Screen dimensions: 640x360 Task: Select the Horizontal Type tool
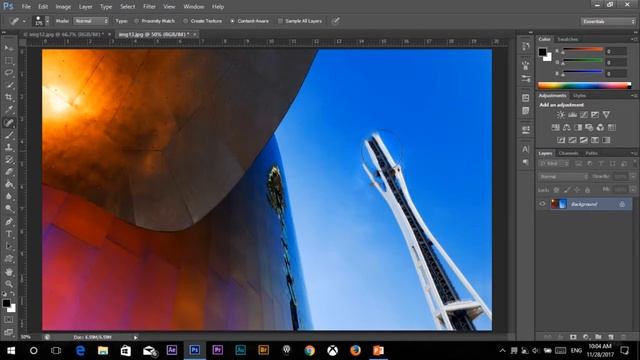pos(9,234)
